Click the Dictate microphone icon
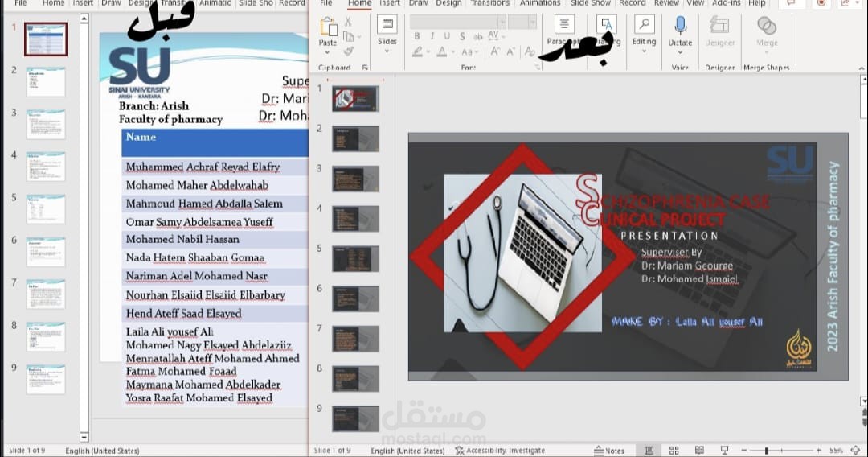Viewport: 868px width, 457px height. tap(681, 25)
